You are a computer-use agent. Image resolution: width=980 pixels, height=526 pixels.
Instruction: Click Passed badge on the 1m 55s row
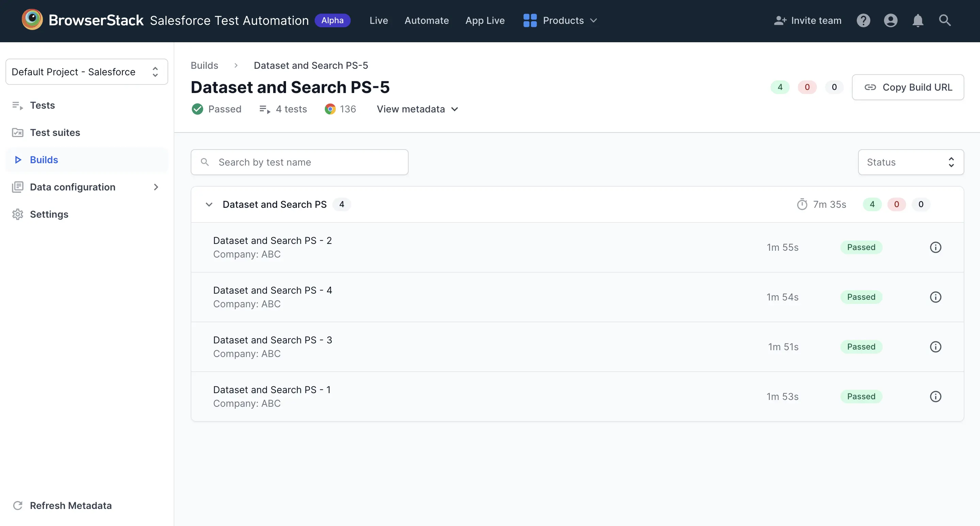click(861, 247)
